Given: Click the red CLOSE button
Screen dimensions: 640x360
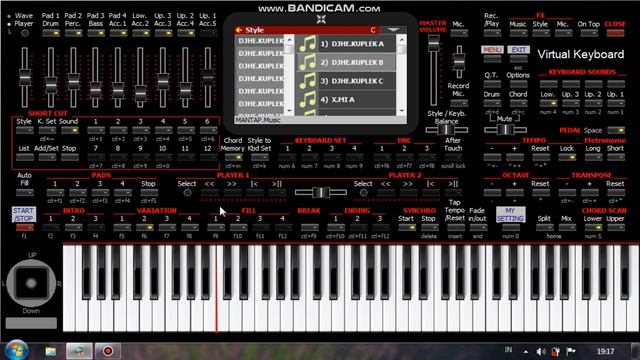Looking at the screenshot, I should pyautogui.click(x=615, y=33).
